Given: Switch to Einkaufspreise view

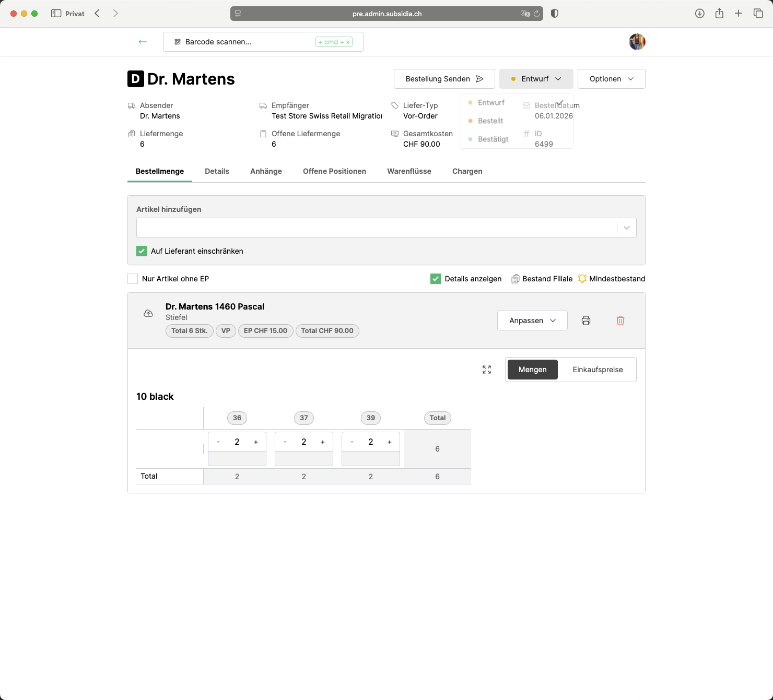Looking at the screenshot, I should pyautogui.click(x=598, y=370).
